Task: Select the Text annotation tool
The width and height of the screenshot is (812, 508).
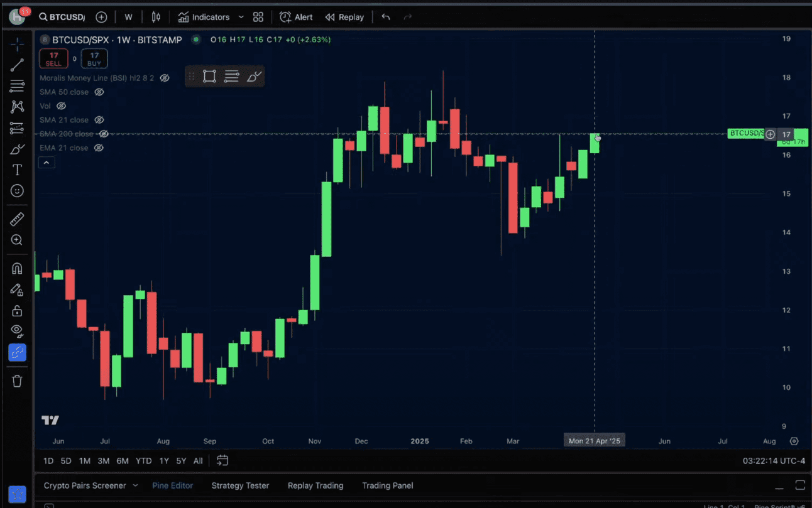Action: (x=17, y=170)
